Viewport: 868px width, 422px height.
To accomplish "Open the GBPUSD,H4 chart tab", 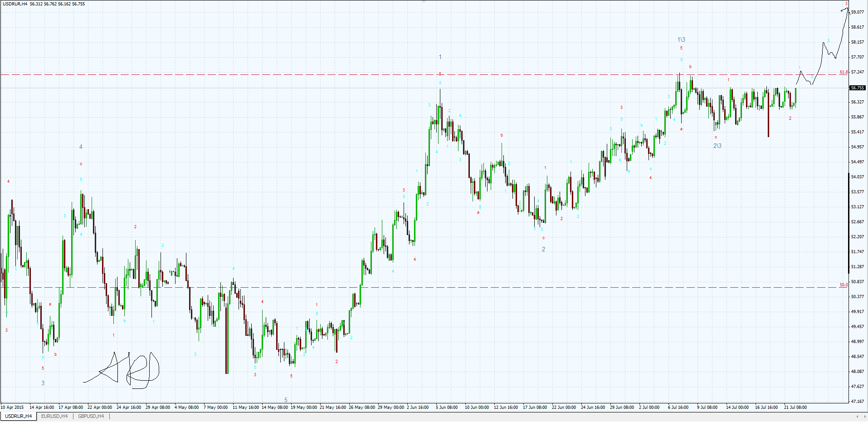I will click(x=91, y=416).
